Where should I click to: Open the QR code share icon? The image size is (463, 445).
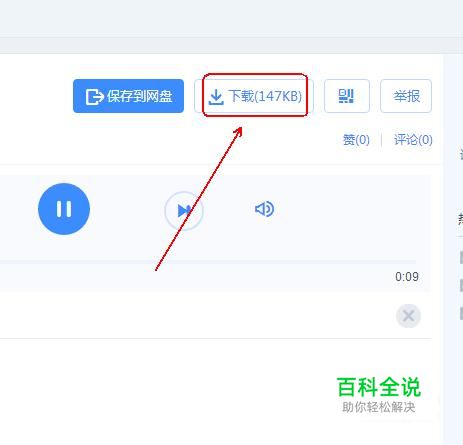coord(347,96)
